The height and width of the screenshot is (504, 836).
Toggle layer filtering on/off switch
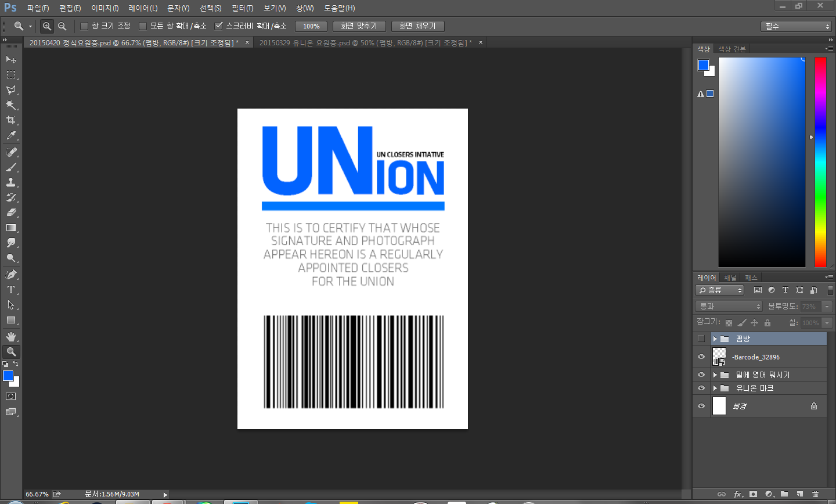(x=830, y=290)
